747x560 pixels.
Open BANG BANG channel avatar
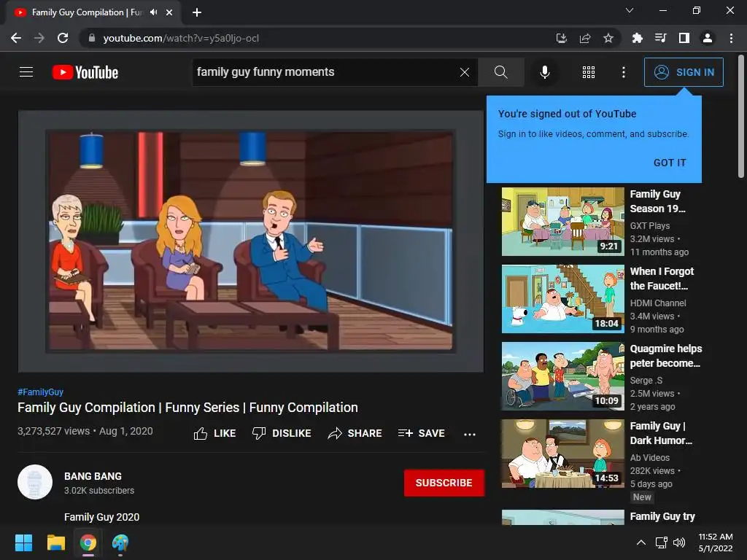click(x=35, y=482)
